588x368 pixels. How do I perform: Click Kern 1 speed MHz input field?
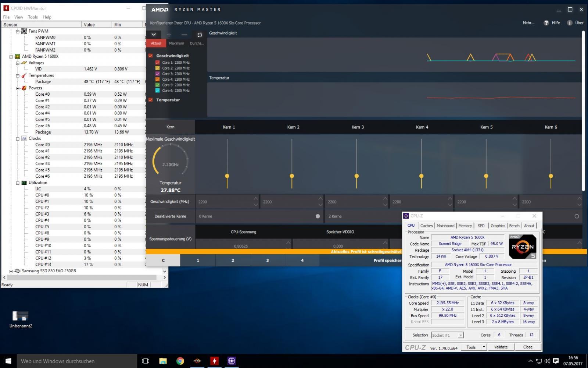227,202
